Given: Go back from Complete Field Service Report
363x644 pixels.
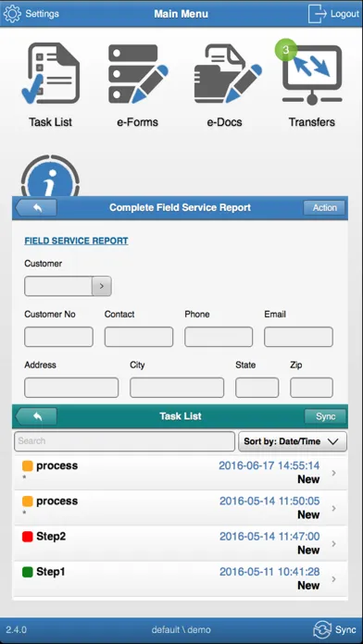Looking at the screenshot, I should tap(36, 208).
